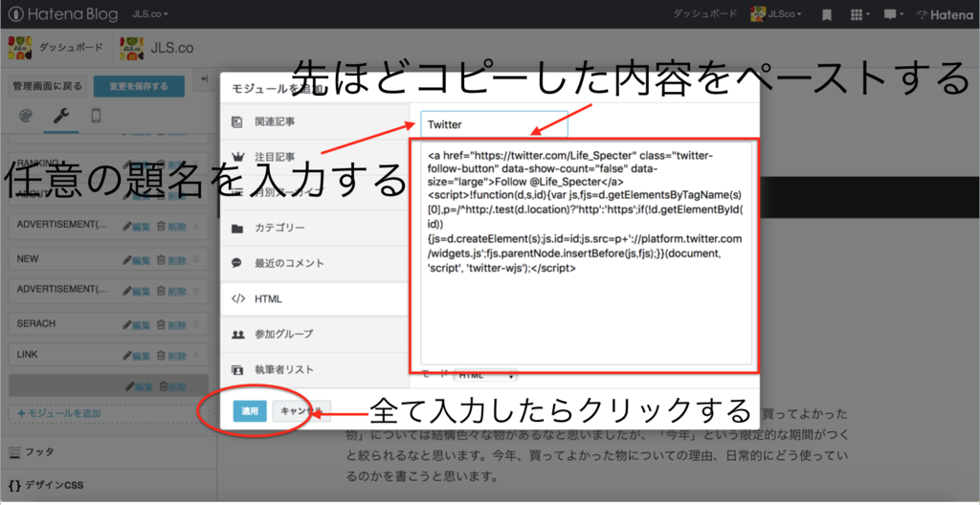Delete the NEW module via 削除
980x505 pixels.
pos(171,260)
